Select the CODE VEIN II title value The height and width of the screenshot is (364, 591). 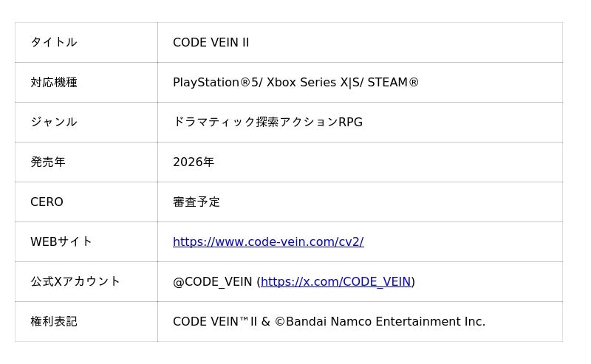pyautogui.click(x=211, y=42)
